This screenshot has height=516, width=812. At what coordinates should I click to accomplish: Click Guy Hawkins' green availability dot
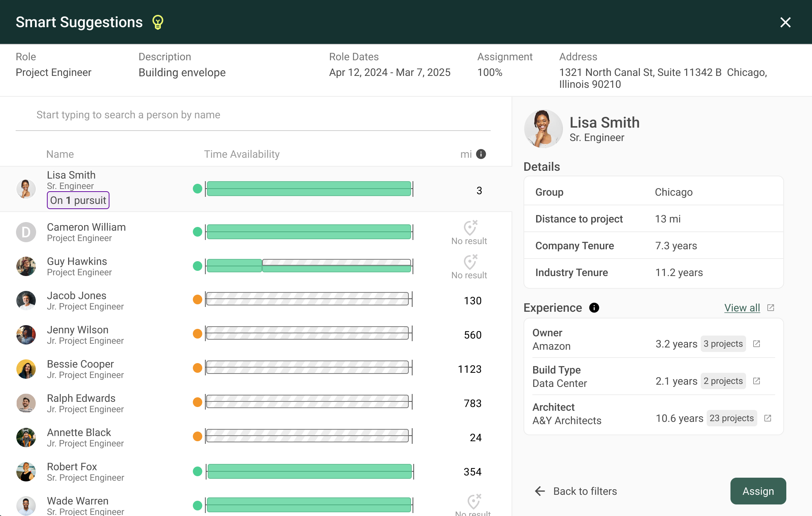coord(197,266)
